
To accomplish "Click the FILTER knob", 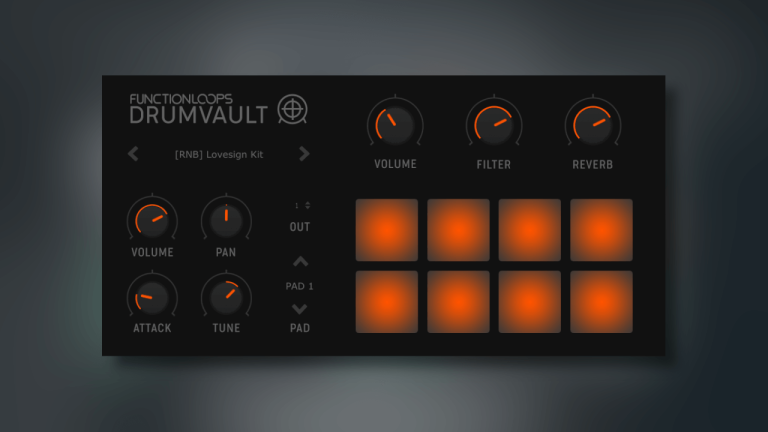I will [x=494, y=125].
